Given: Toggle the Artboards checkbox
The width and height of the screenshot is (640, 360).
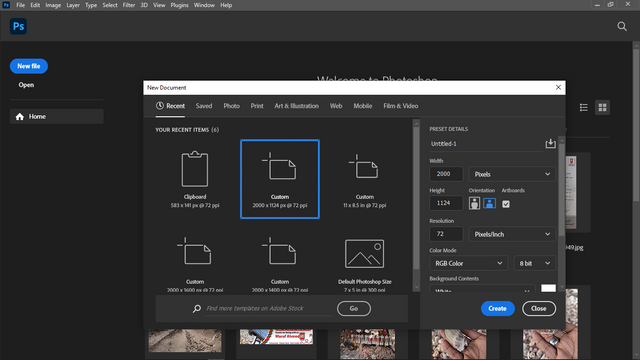Looking at the screenshot, I should click(x=506, y=204).
